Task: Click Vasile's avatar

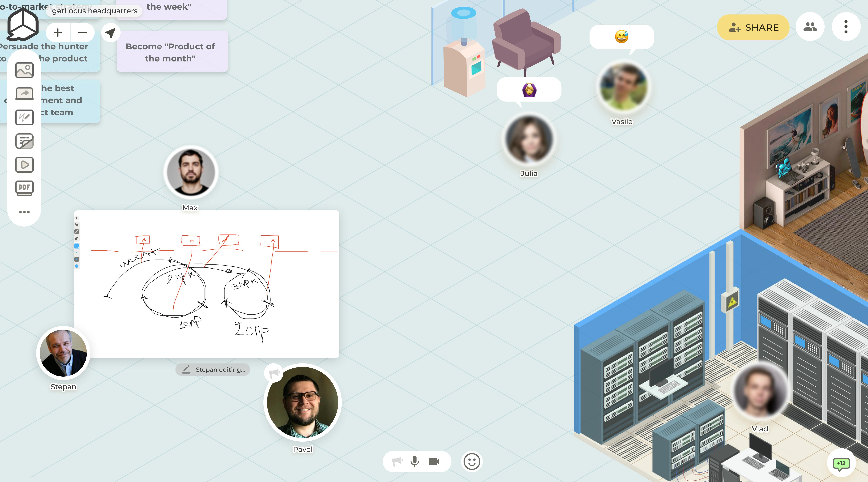Action: tap(624, 87)
